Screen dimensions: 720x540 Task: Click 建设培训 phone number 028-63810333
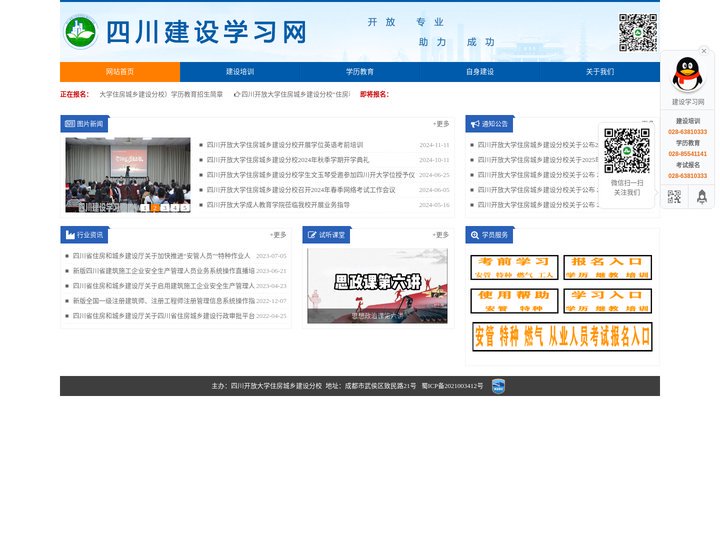(687, 132)
